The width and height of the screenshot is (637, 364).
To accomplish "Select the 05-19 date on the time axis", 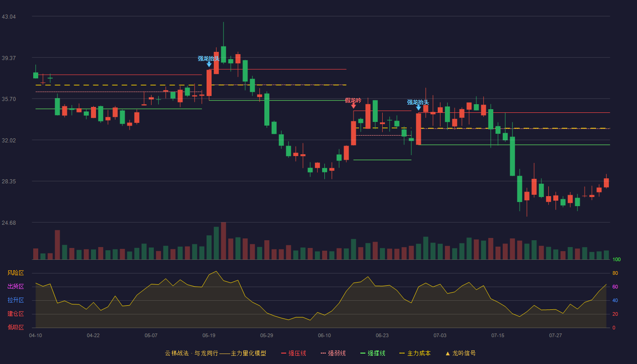I will point(209,335).
